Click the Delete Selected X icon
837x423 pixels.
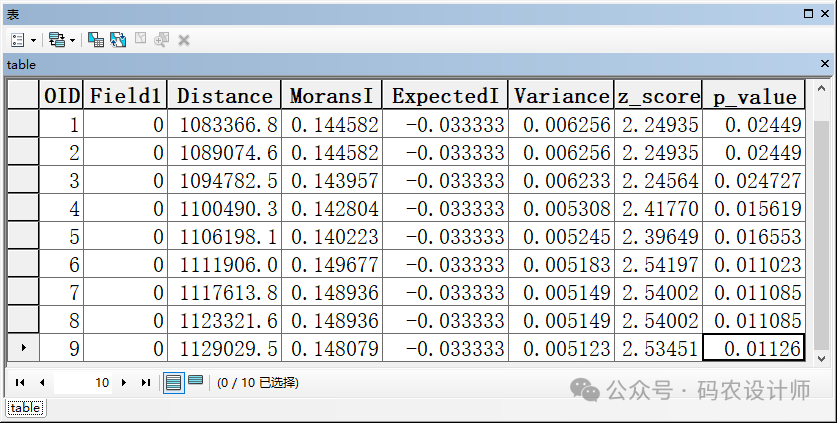tap(184, 40)
